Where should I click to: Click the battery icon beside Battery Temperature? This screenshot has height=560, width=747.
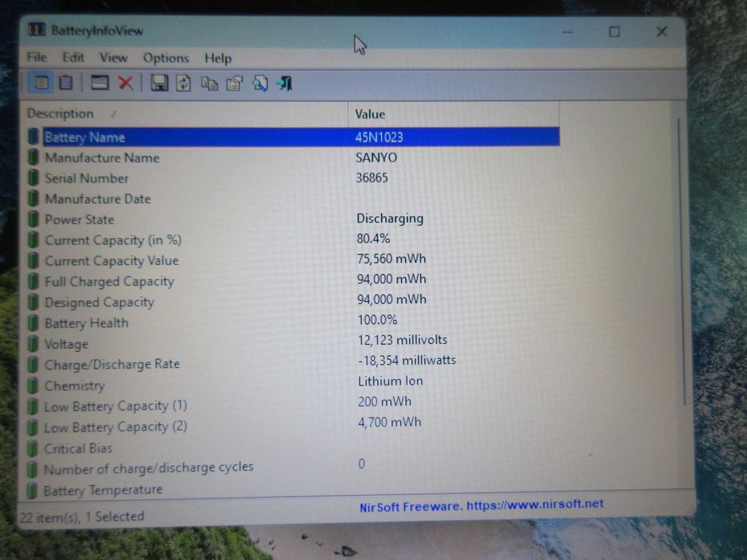(32, 490)
